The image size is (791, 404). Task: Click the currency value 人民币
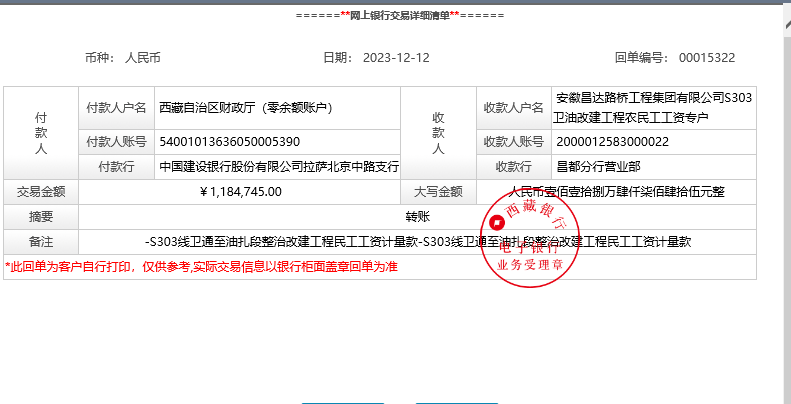point(143,58)
